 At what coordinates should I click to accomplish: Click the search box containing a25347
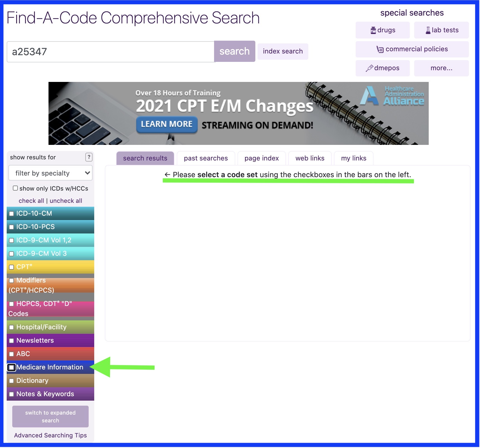click(111, 52)
